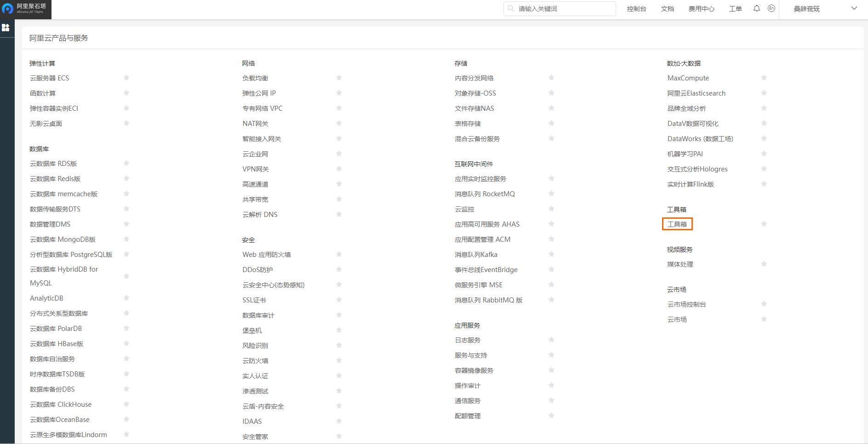Go to 费用中心
This screenshot has height=444, width=868.
click(x=702, y=9)
